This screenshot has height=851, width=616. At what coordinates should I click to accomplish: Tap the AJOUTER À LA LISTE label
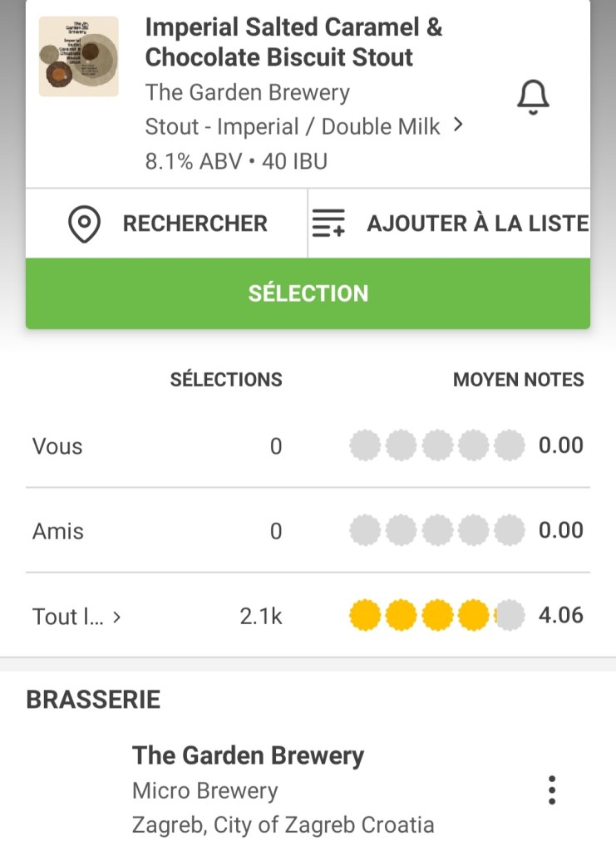click(x=477, y=224)
